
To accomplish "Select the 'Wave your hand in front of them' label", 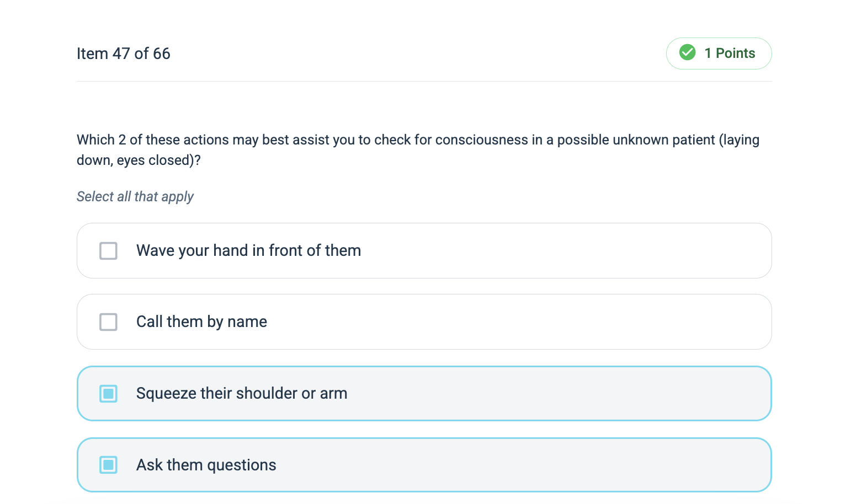I will tap(248, 251).
